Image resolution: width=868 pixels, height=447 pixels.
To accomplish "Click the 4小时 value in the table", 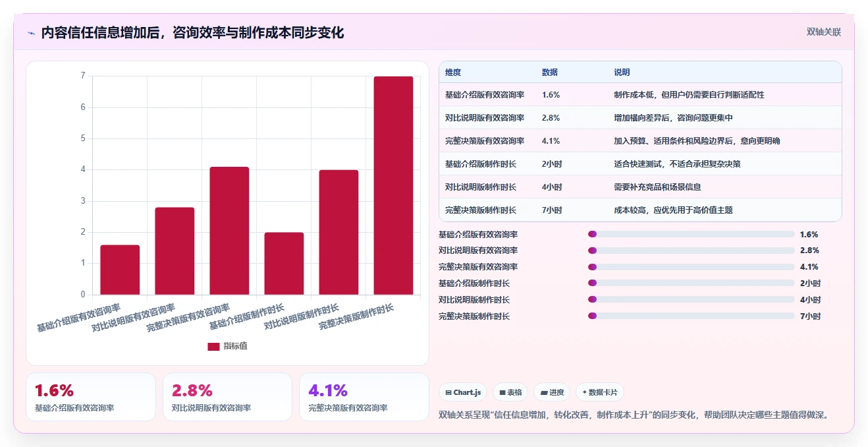I will coord(553,187).
